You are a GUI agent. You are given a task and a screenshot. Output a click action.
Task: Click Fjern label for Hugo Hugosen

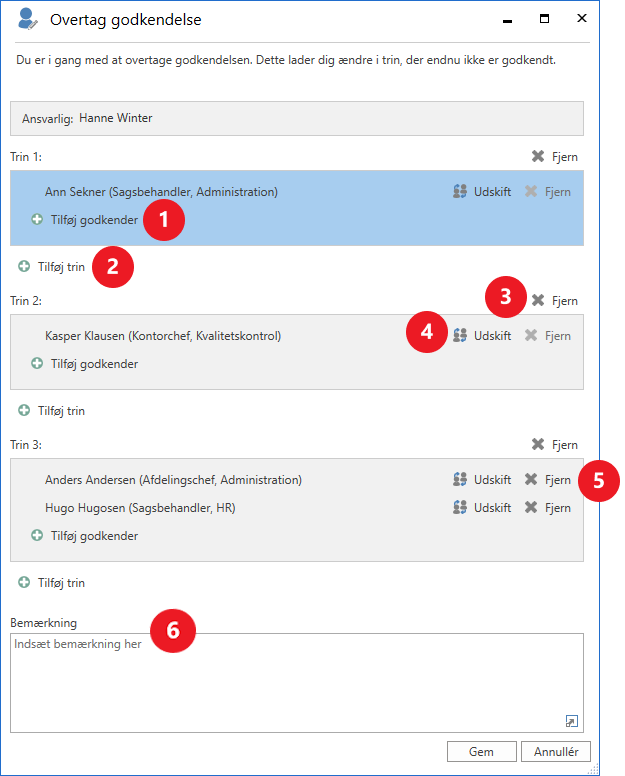[558, 508]
